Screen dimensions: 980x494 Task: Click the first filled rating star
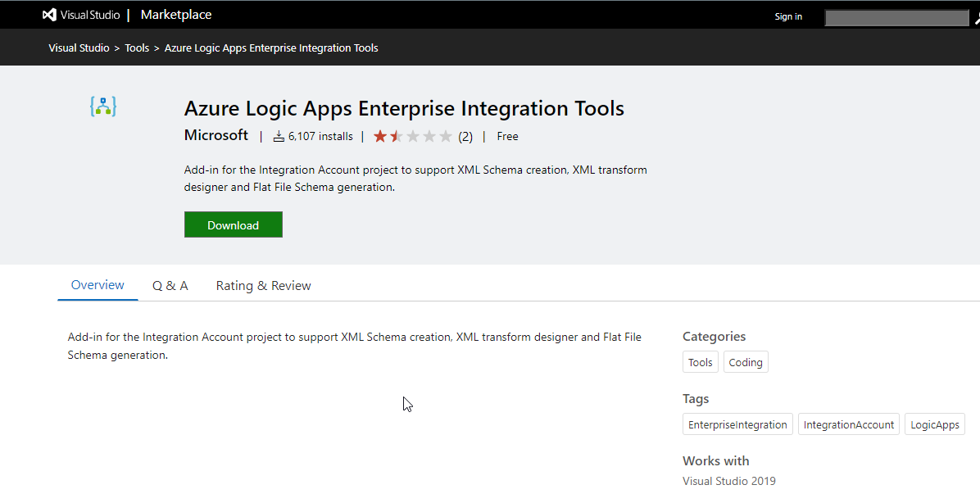point(380,136)
